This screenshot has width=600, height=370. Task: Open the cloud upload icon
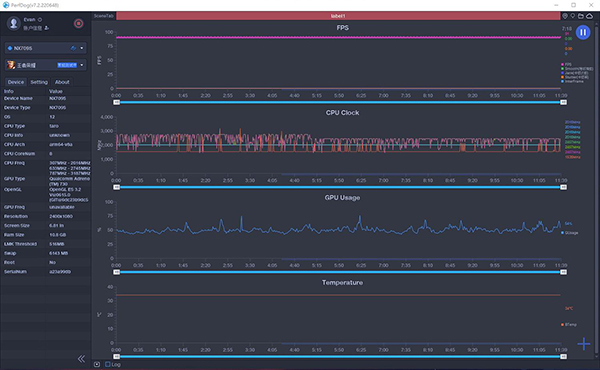[590, 16]
